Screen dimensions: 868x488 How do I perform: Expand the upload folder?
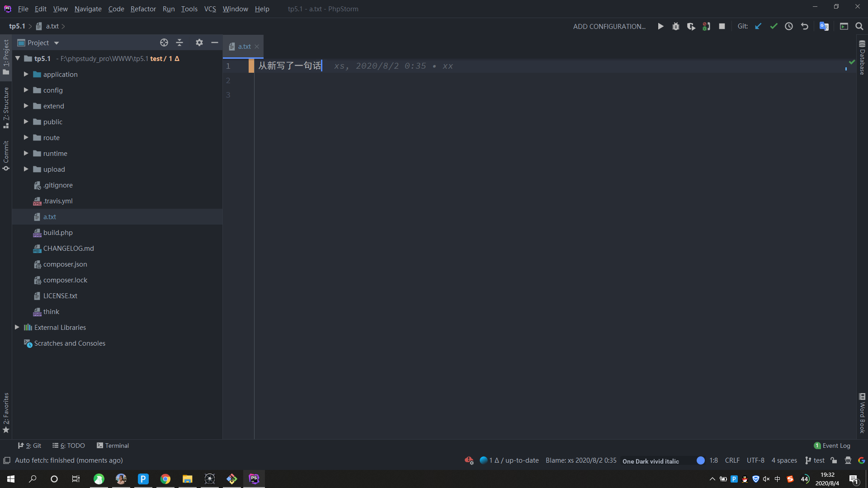tap(26, 169)
